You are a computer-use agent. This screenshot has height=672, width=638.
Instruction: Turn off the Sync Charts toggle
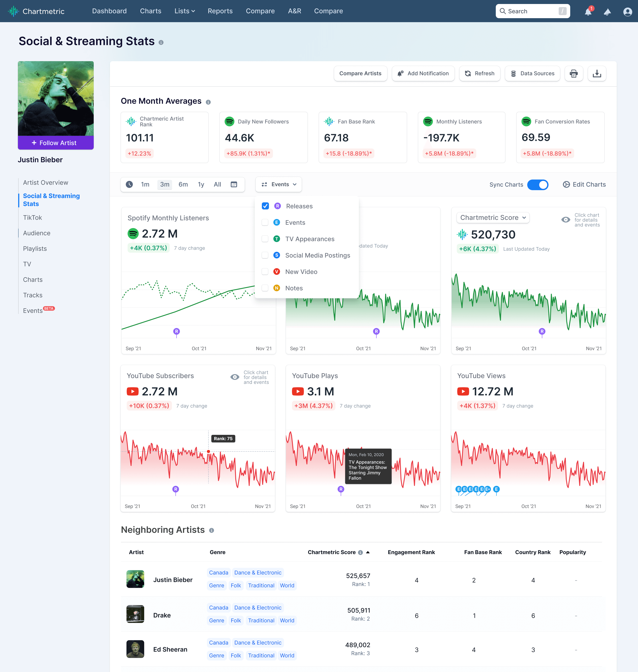click(537, 184)
